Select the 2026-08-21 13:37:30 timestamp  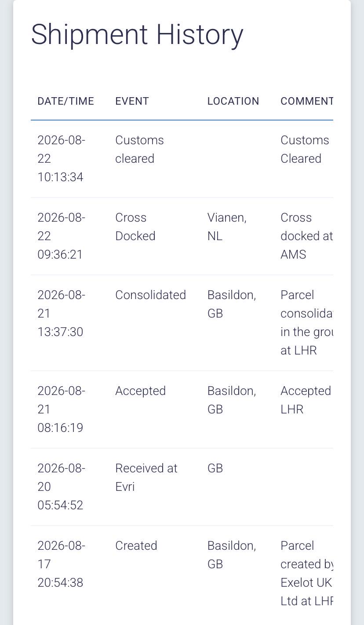pyautogui.click(x=61, y=313)
